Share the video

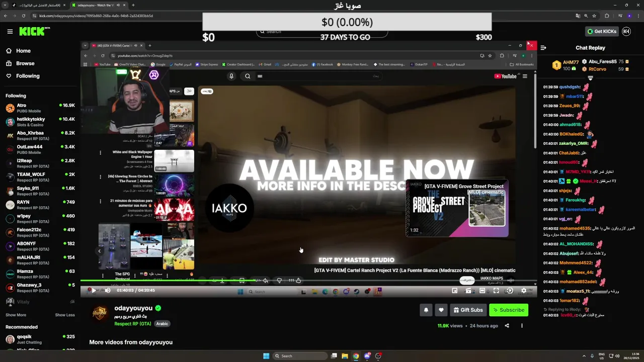point(507,326)
